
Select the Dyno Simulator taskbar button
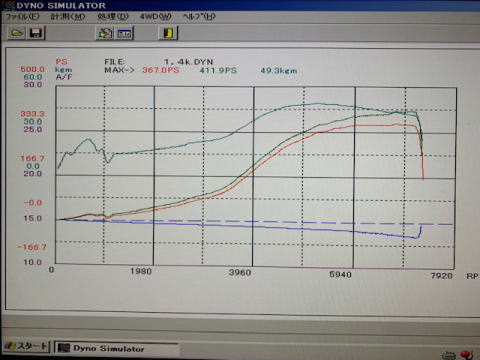[x=116, y=348]
